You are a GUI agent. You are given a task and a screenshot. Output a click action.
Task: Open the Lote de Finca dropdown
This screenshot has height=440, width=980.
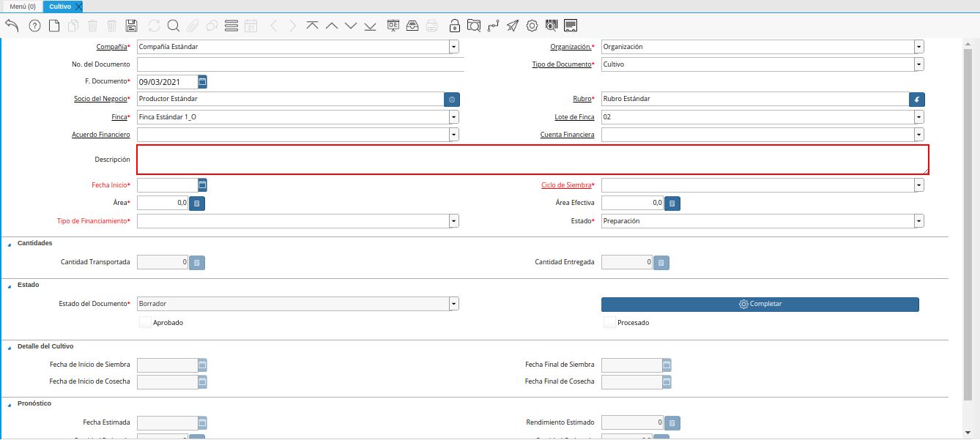(x=918, y=117)
